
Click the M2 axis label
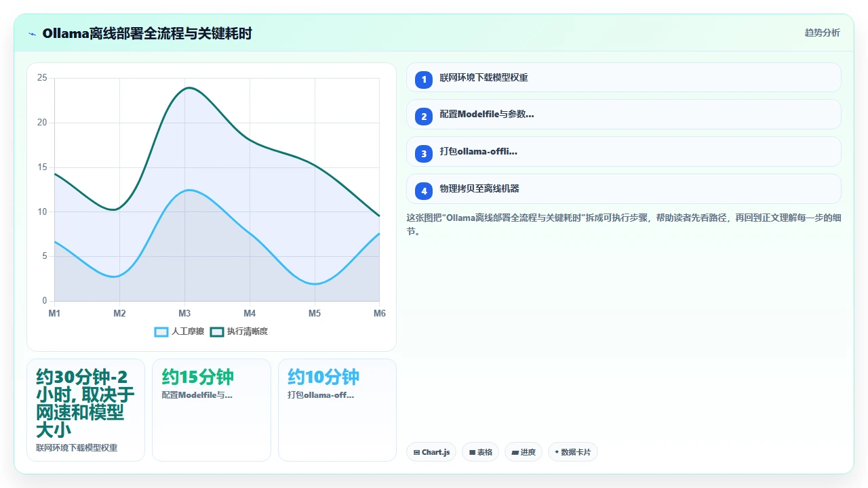(119, 313)
